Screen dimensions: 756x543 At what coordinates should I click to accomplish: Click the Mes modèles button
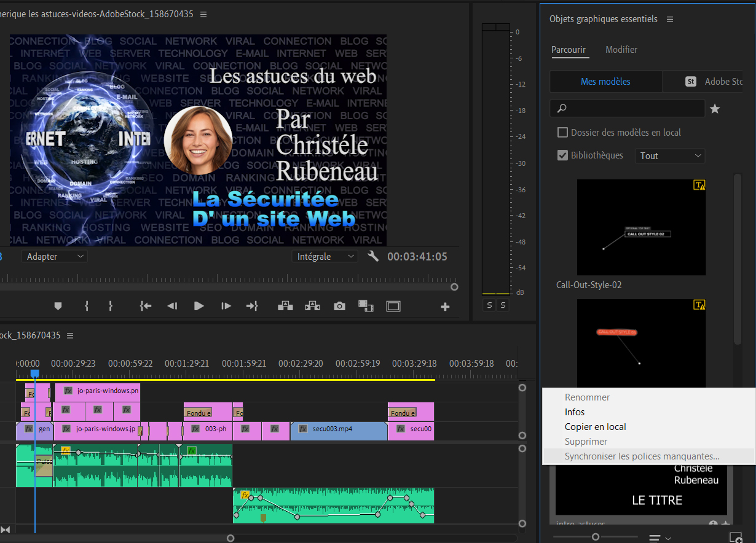coord(605,81)
